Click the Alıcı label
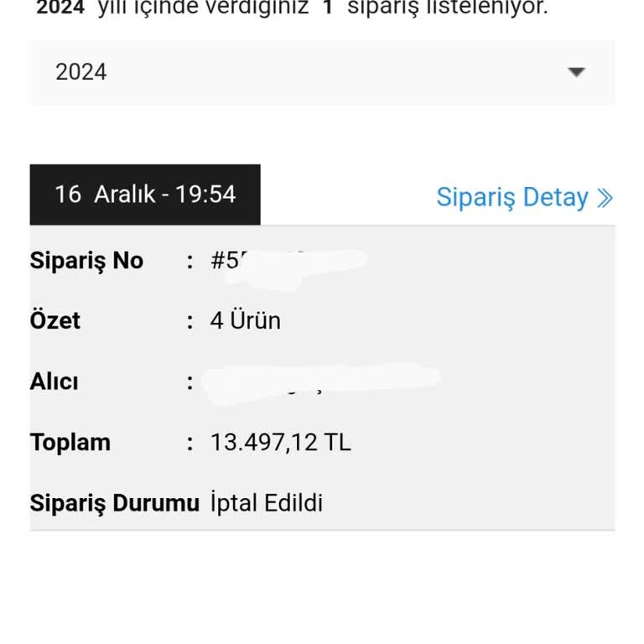This screenshot has width=644, height=644. tap(55, 382)
